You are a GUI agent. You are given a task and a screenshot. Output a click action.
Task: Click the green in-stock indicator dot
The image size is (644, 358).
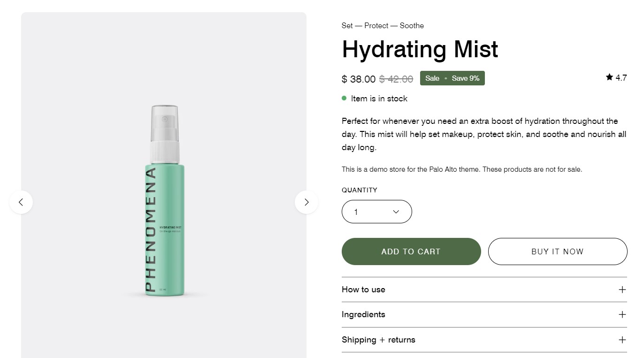click(344, 99)
